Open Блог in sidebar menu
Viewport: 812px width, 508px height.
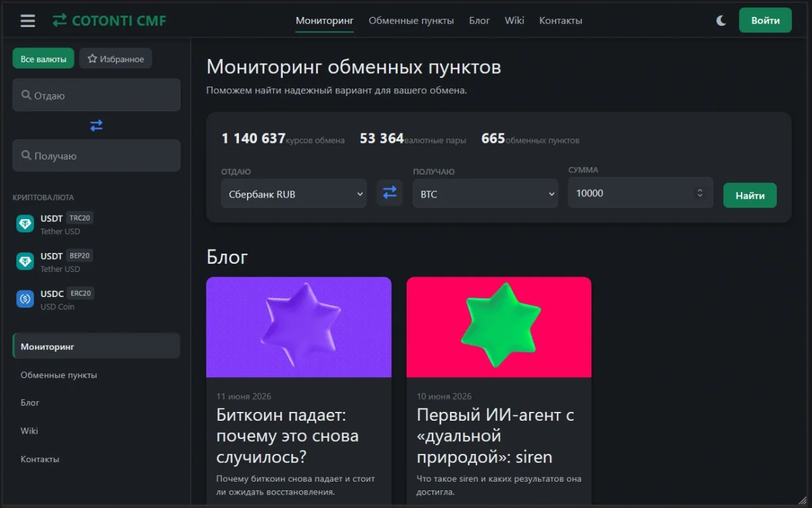click(x=96, y=402)
